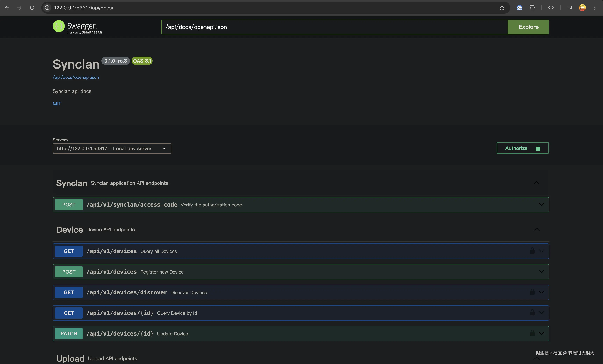Reload the API docs page

tap(32, 8)
